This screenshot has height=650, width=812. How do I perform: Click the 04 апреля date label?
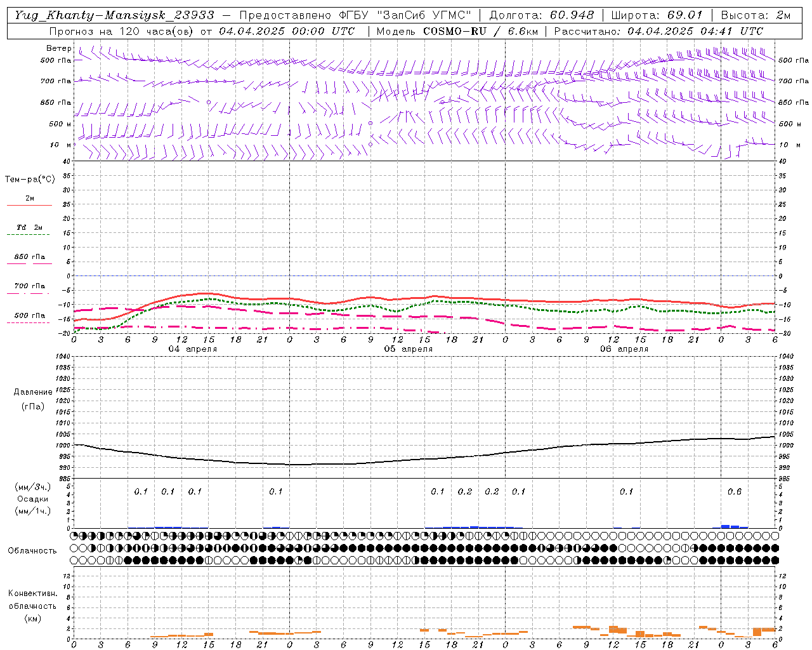[x=192, y=349]
